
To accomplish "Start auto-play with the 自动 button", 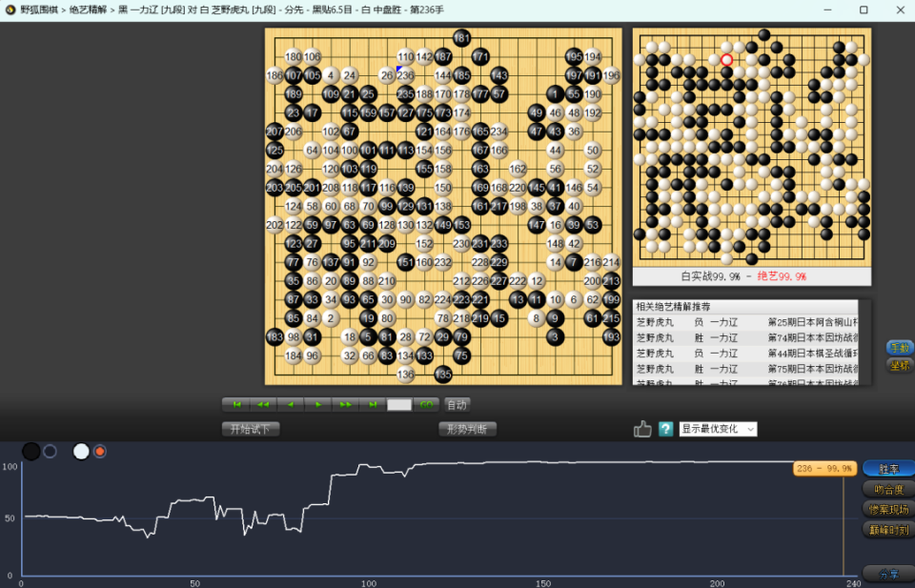I will coord(457,405).
